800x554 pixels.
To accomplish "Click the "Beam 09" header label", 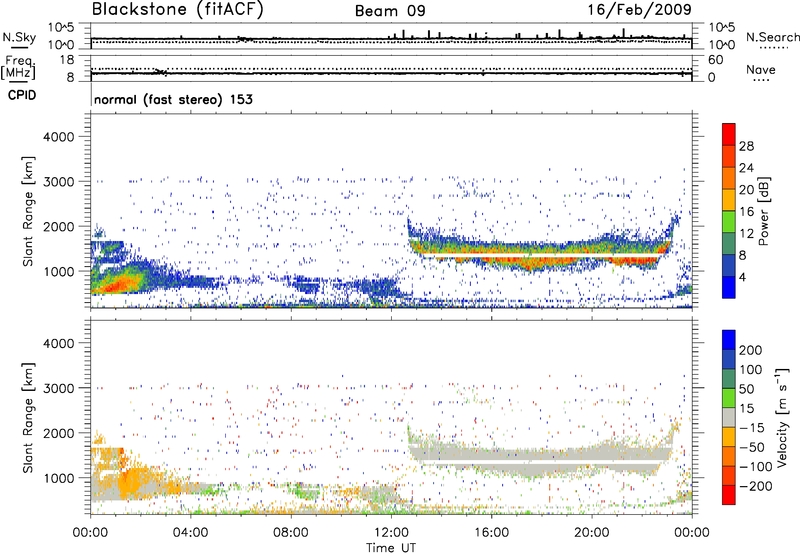I will 390,11.
